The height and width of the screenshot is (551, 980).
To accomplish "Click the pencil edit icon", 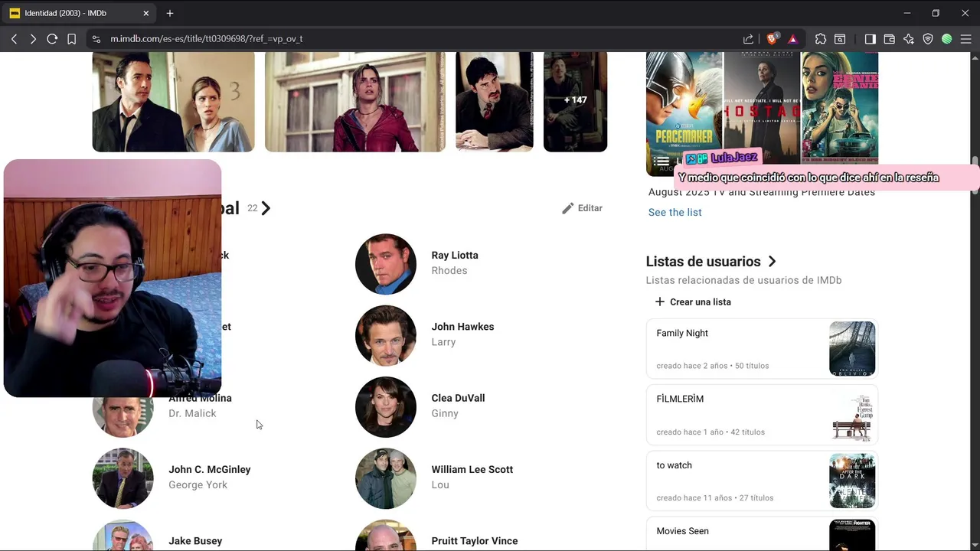I will point(567,208).
